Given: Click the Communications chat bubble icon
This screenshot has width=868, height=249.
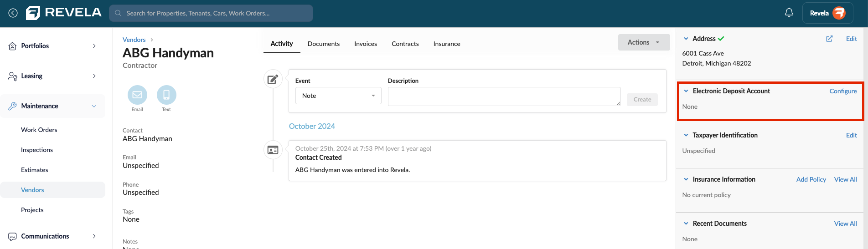Looking at the screenshot, I should pos(12,236).
